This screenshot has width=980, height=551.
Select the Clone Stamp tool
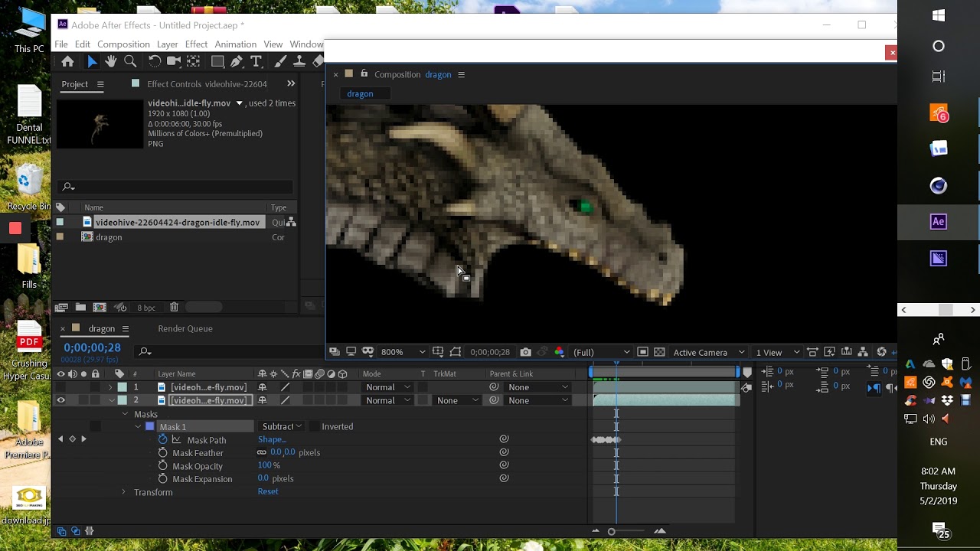click(x=299, y=62)
